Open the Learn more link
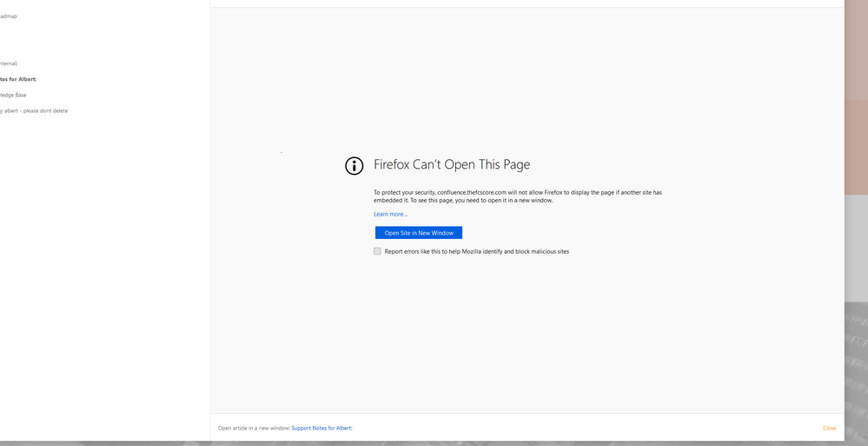Image resolution: width=868 pixels, height=446 pixels. pos(390,214)
